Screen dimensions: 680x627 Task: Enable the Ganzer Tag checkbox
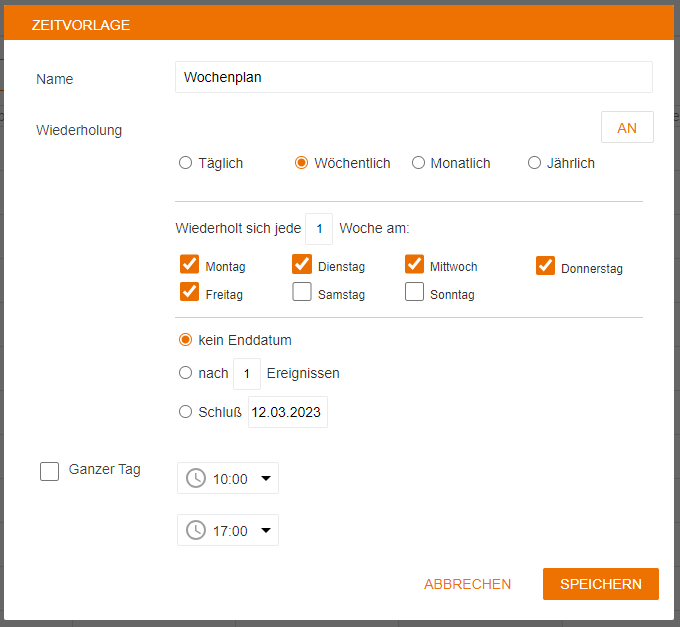click(50, 471)
